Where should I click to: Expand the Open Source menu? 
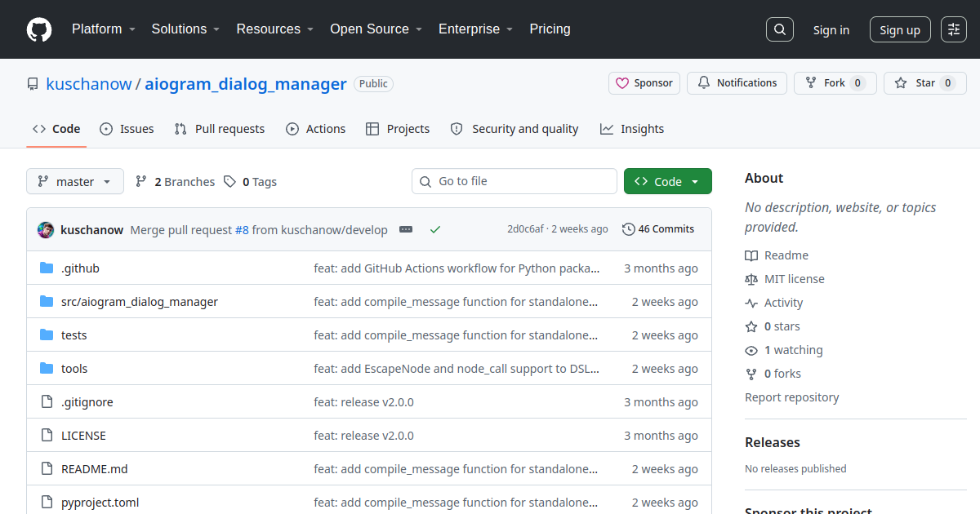pyautogui.click(x=376, y=29)
